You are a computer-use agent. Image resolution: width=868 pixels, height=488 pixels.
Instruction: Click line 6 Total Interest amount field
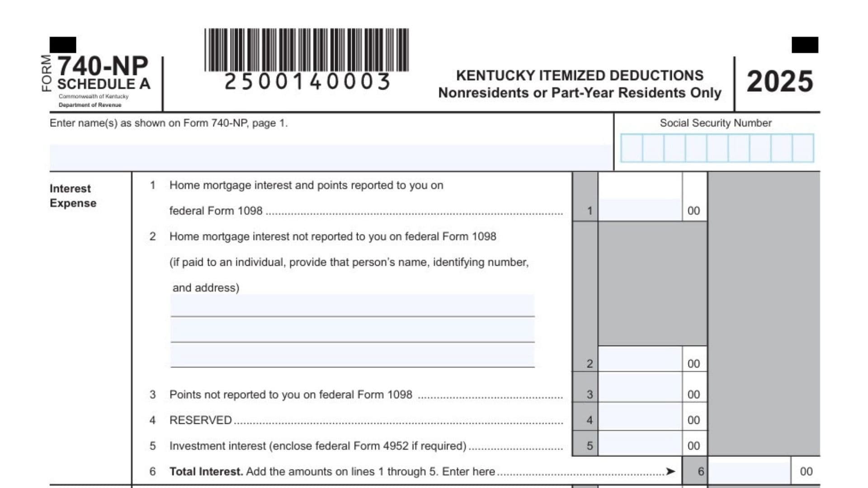tap(749, 471)
